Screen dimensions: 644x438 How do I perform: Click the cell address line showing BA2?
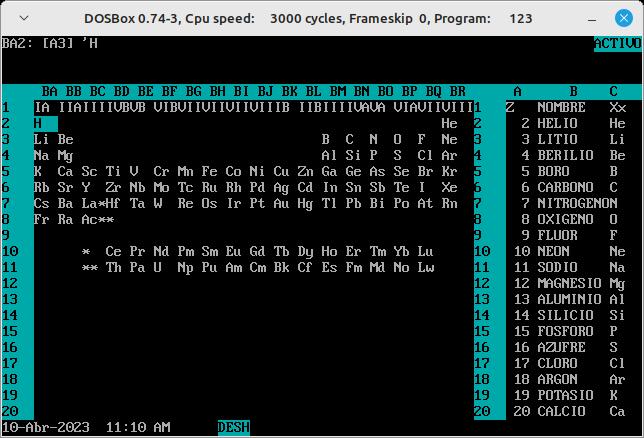click(x=50, y=43)
